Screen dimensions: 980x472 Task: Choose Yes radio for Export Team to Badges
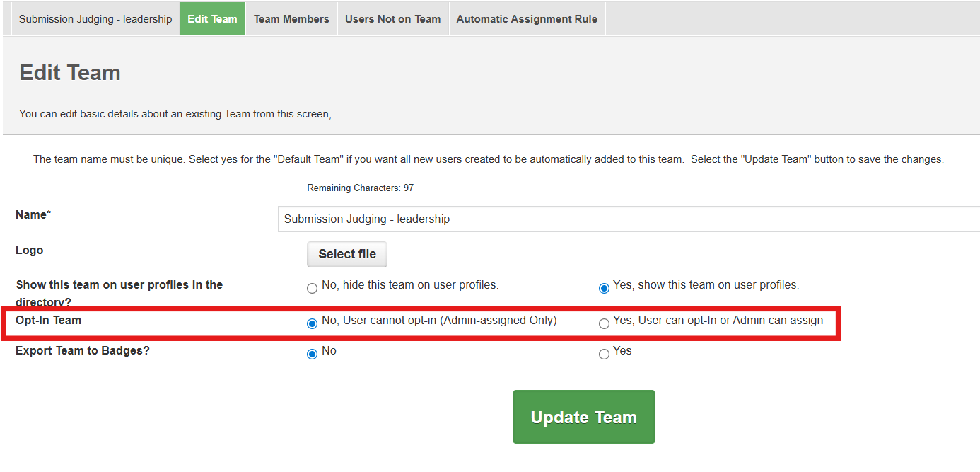point(604,355)
